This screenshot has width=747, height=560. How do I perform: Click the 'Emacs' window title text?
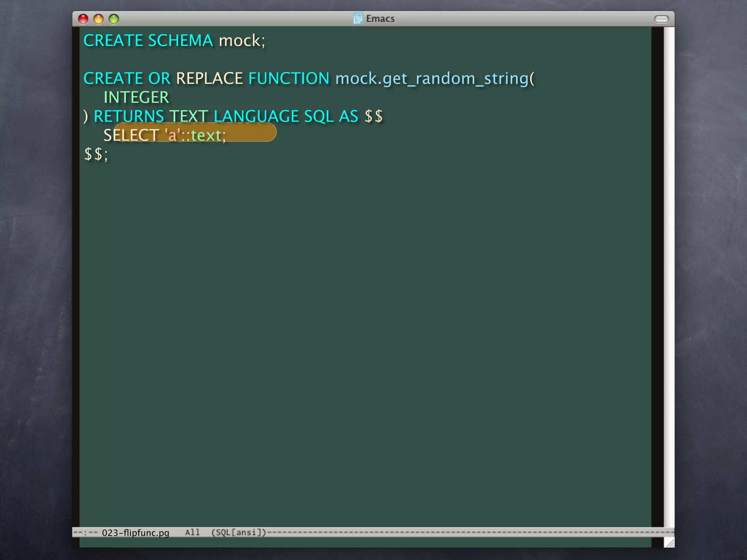[380, 19]
